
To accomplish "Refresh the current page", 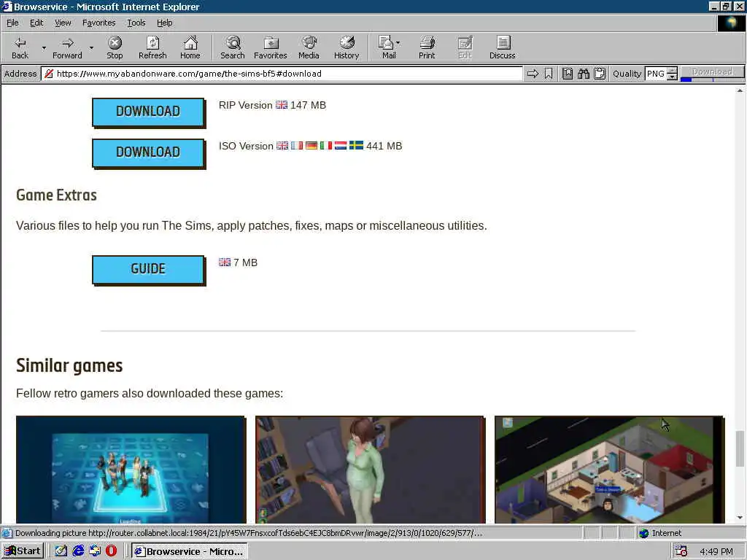I will pyautogui.click(x=152, y=47).
